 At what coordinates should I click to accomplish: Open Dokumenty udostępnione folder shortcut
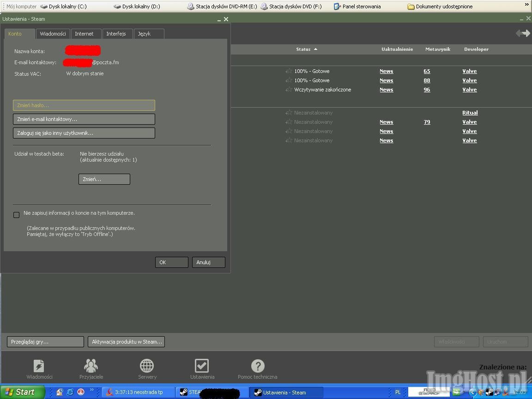click(440, 6)
